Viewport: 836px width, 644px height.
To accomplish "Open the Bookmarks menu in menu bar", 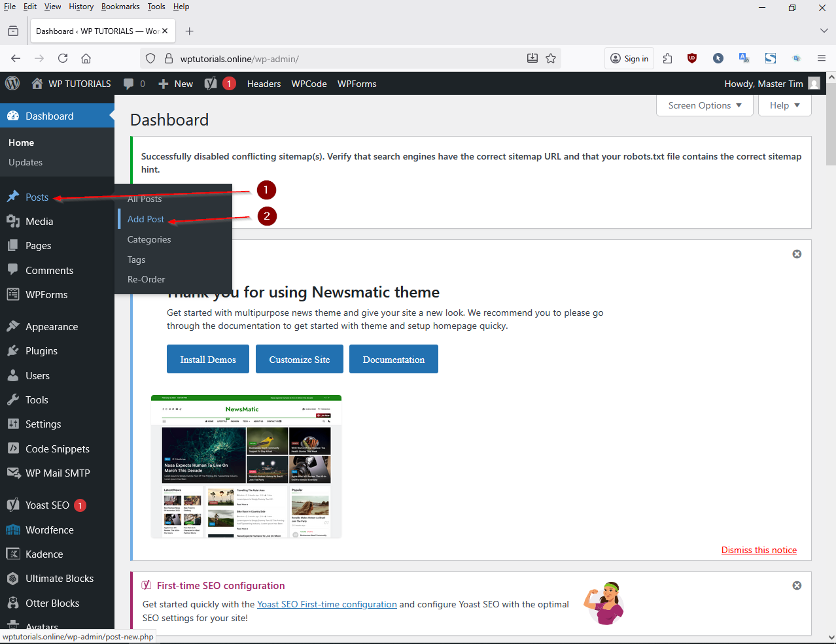I will pos(120,7).
